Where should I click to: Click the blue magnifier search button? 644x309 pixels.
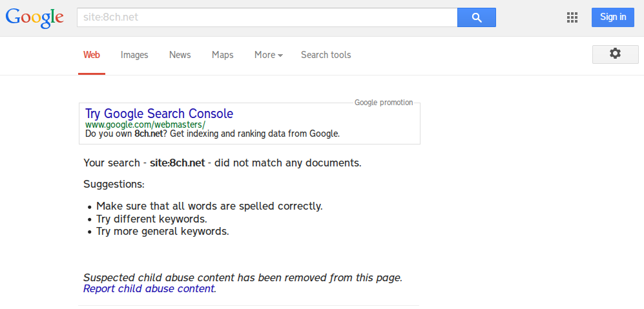pyautogui.click(x=477, y=17)
